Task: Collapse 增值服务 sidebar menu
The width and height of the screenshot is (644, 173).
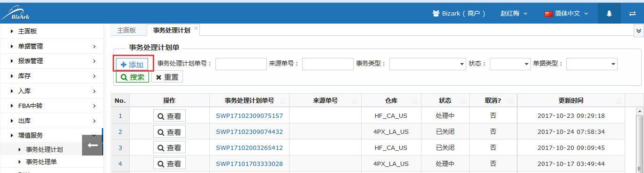Action: click(51, 135)
